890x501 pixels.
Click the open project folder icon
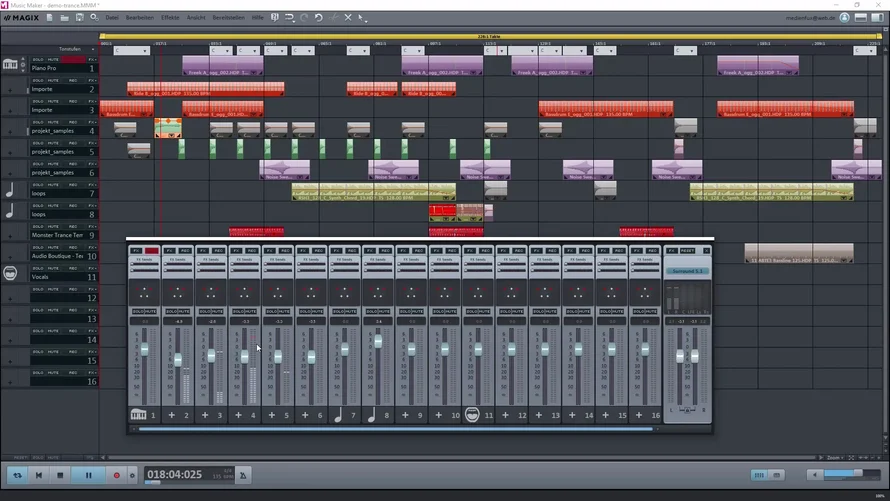[x=66, y=17]
